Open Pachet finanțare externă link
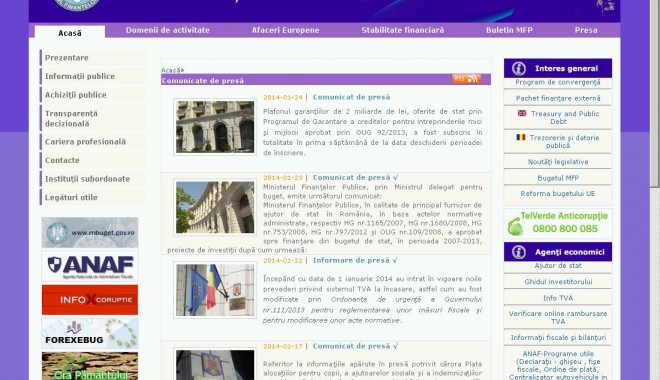 (558, 98)
